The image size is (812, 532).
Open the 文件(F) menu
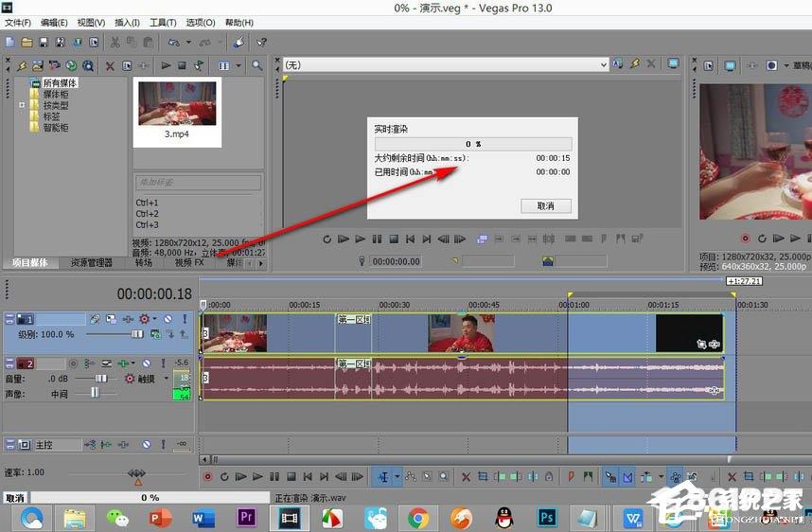pyautogui.click(x=18, y=23)
